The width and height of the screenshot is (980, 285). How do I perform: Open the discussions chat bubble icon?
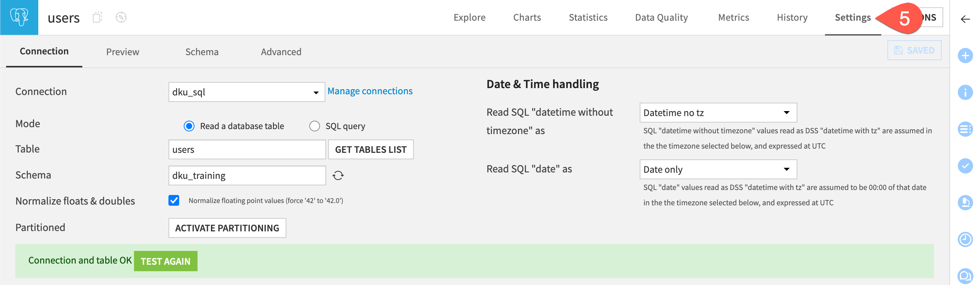pos(965,276)
